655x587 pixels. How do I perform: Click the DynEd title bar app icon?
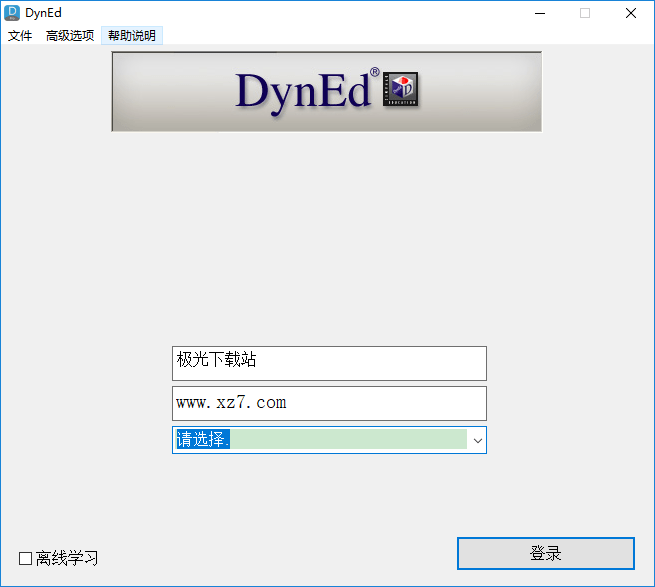tap(12, 13)
